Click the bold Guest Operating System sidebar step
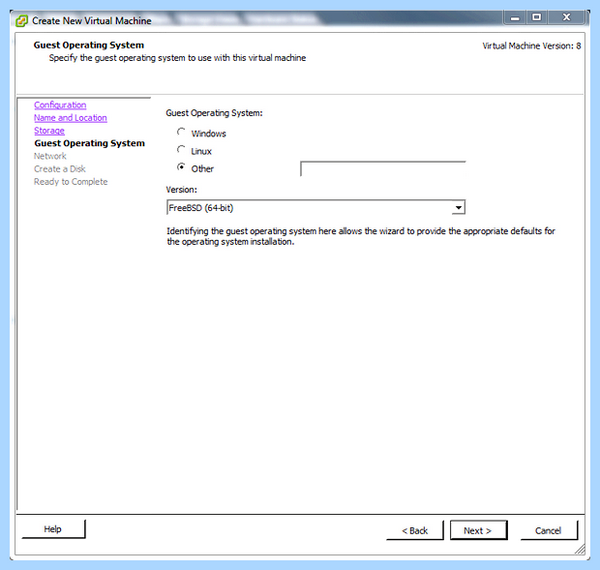 coord(90,143)
